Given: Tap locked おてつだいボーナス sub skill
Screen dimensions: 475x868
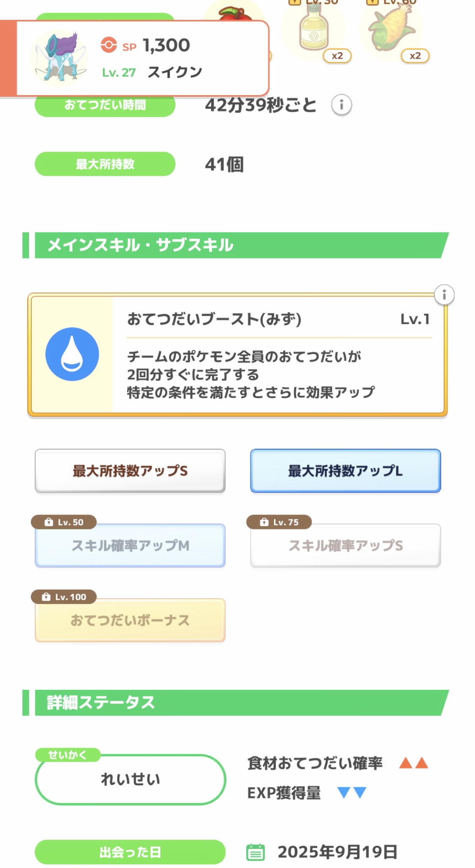Looking at the screenshot, I should 130,620.
